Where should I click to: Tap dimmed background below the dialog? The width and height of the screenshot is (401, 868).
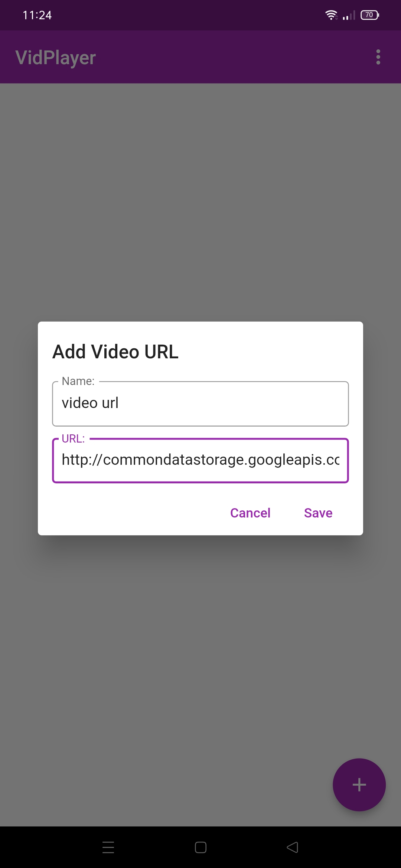200,649
